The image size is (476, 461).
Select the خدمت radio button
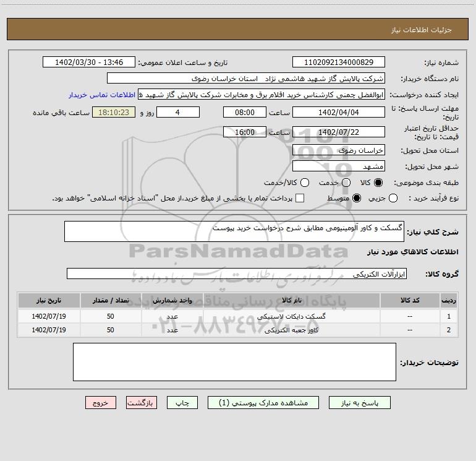pos(346,183)
